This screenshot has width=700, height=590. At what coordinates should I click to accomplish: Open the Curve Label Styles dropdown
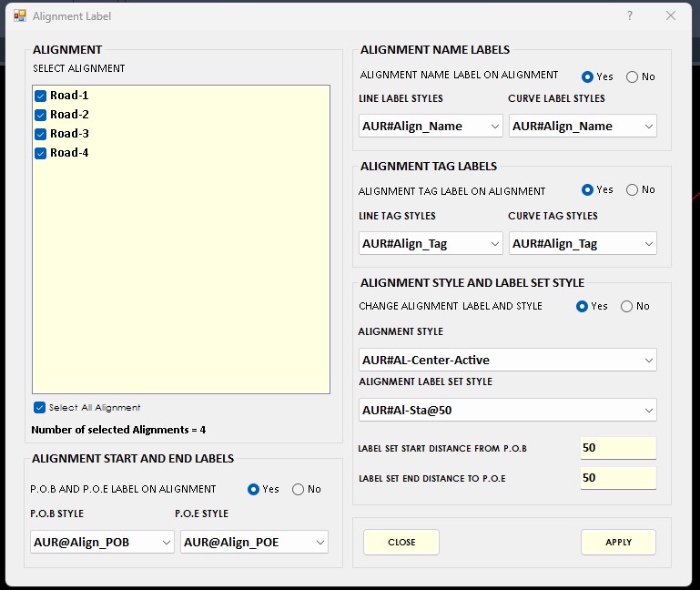tap(583, 127)
